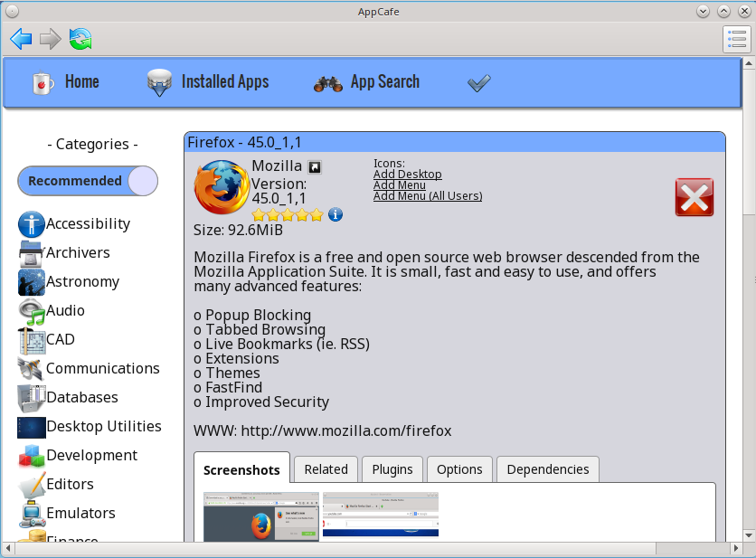Select the Emulators category label
Image resolution: width=756 pixels, height=558 pixels.
pyautogui.click(x=81, y=513)
